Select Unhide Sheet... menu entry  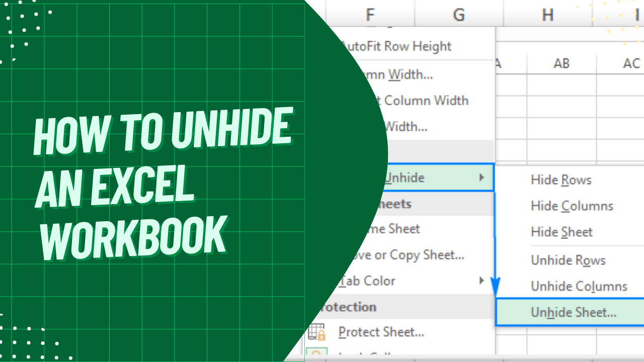click(573, 312)
